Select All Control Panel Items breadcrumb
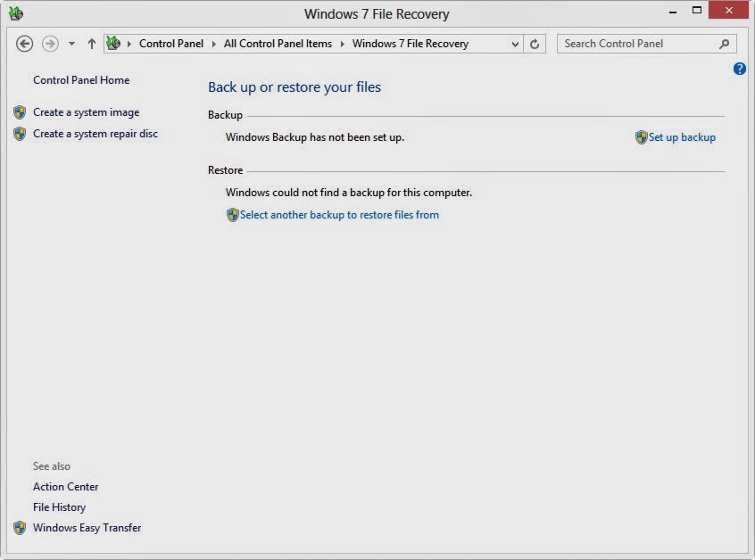Image resolution: width=755 pixels, height=560 pixels. click(x=278, y=44)
